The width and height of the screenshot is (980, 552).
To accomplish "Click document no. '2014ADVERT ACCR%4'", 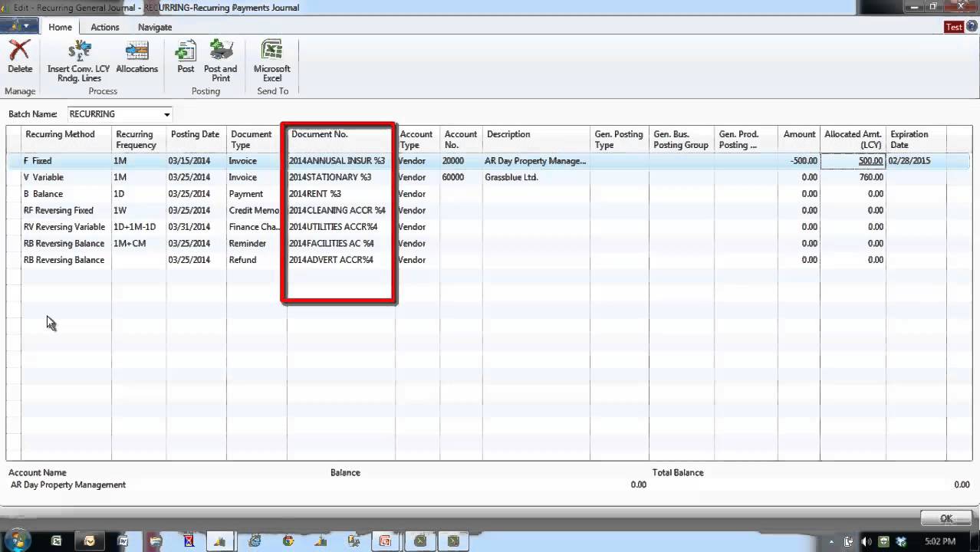I will click(340, 260).
